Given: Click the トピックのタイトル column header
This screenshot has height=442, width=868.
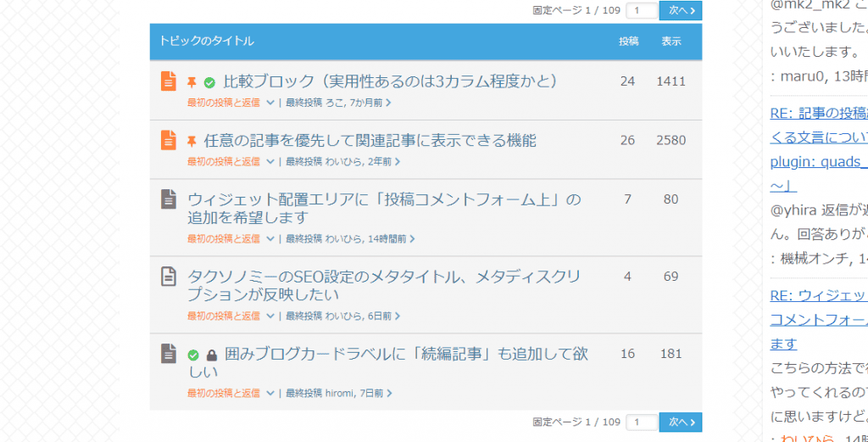Looking at the screenshot, I should coord(207,41).
